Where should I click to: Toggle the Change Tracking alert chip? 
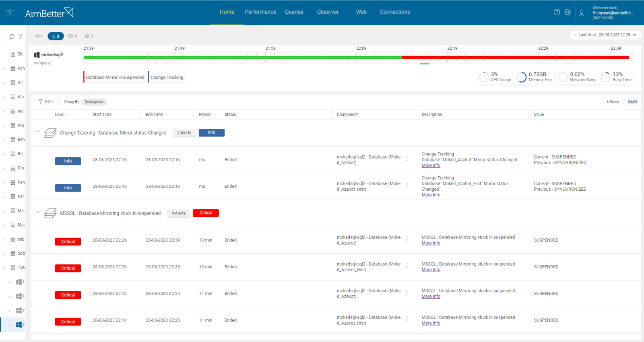tap(167, 77)
